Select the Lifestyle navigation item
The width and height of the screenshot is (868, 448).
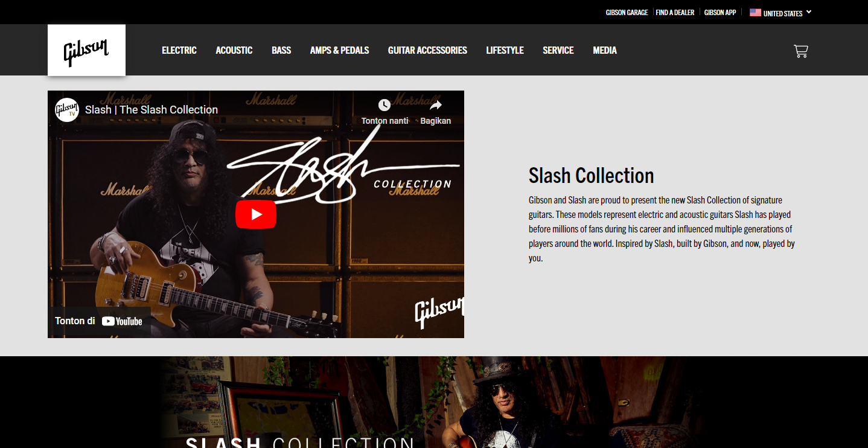tap(505, 50)
